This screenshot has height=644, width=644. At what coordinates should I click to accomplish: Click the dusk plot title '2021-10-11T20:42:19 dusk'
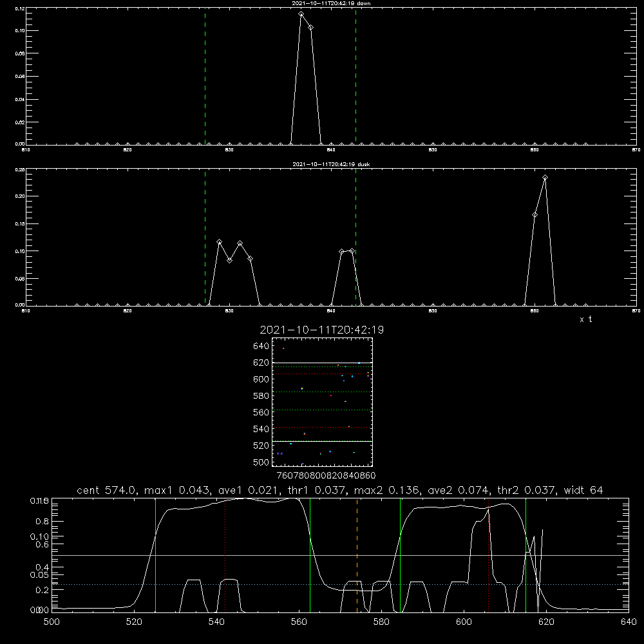tap(331, 164)
